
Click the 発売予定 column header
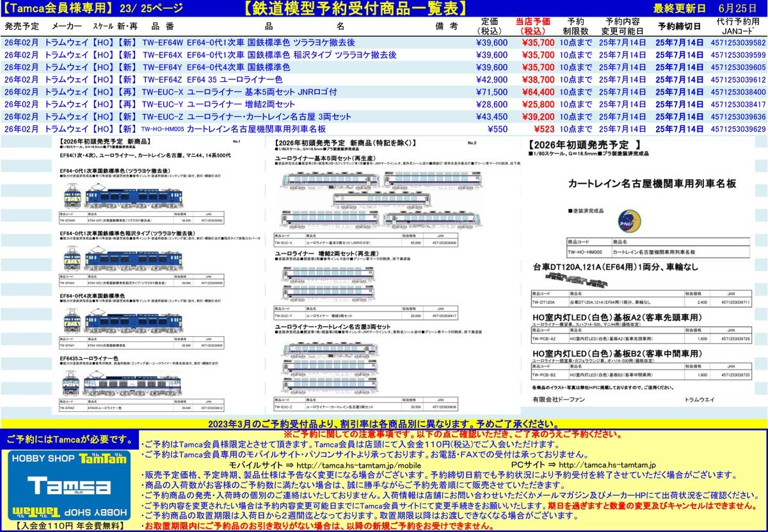(22, 26)
